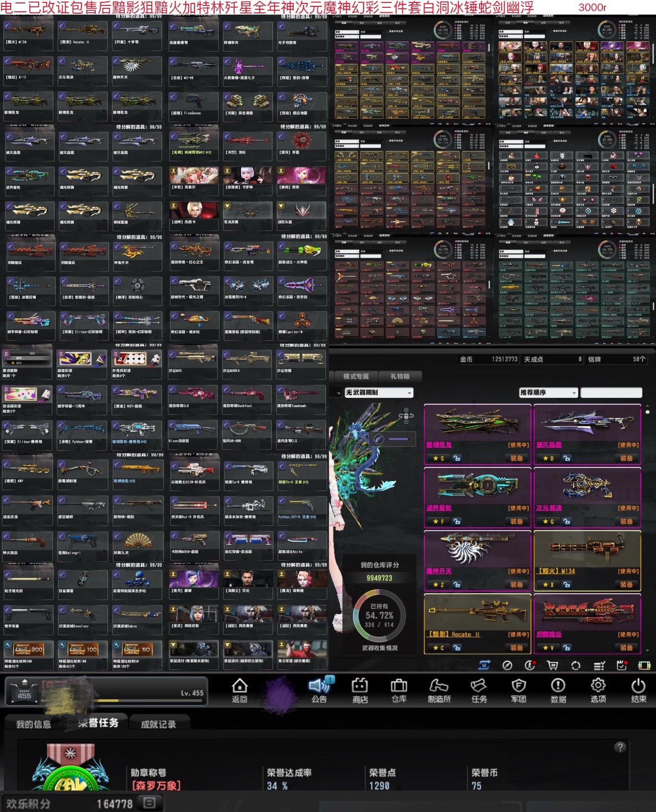Viewport: 656px width, 812px height.
Task: Click the level 455 rank badge icon
Action: [x=24, y=691]
